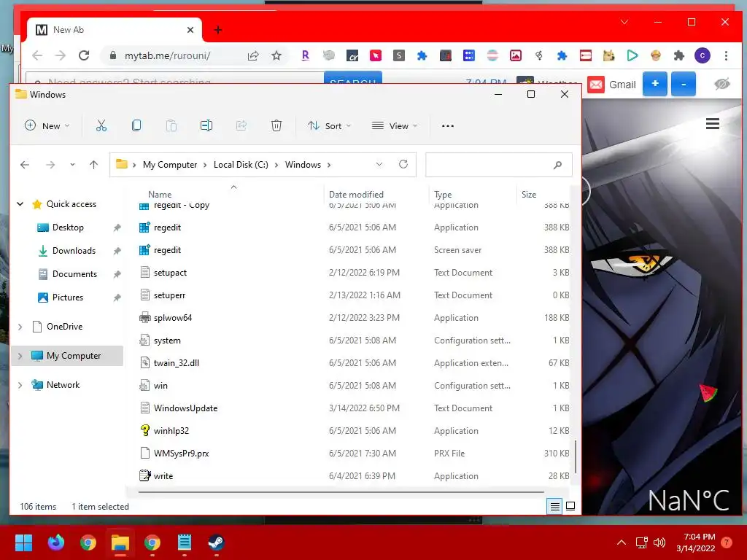Click the Share page icon in Chrome address bar
This screenshot has width=747, height=560.
(253, 55)
